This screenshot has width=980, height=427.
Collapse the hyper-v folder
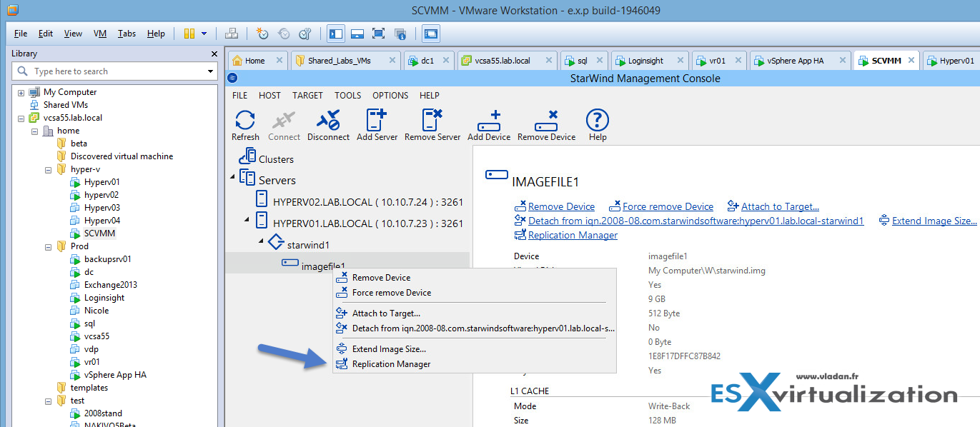(47, 169)
